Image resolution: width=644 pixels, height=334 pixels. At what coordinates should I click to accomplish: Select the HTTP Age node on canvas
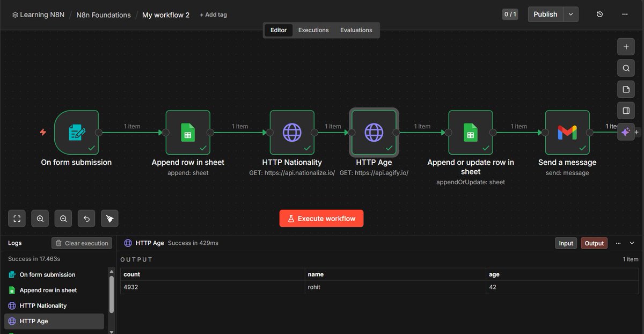point(374,132)
